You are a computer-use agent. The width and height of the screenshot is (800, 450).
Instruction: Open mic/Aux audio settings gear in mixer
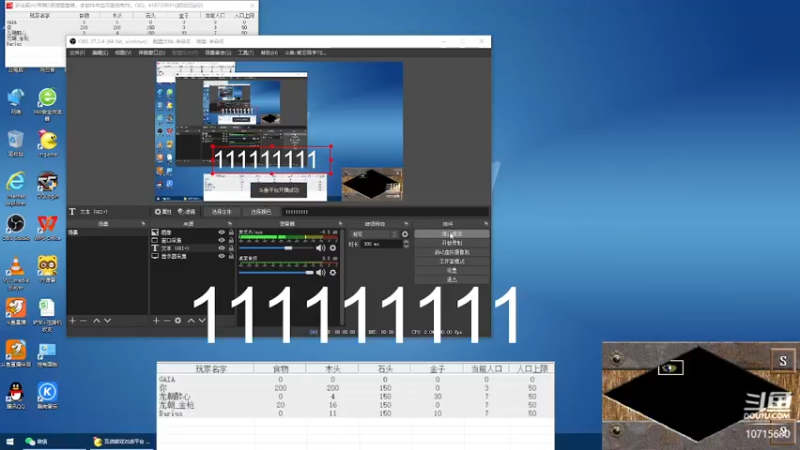[333, 248]
